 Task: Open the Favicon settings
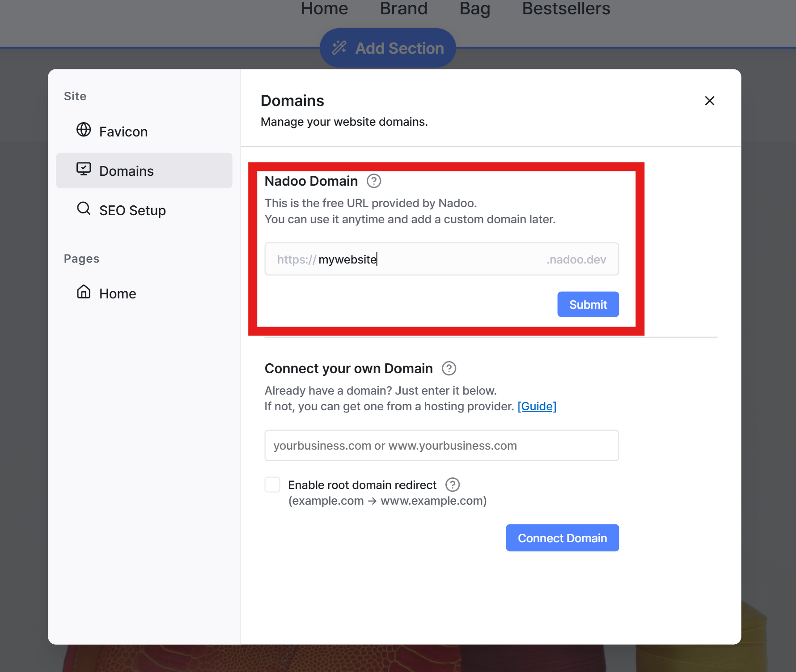[x=144, y=132]
